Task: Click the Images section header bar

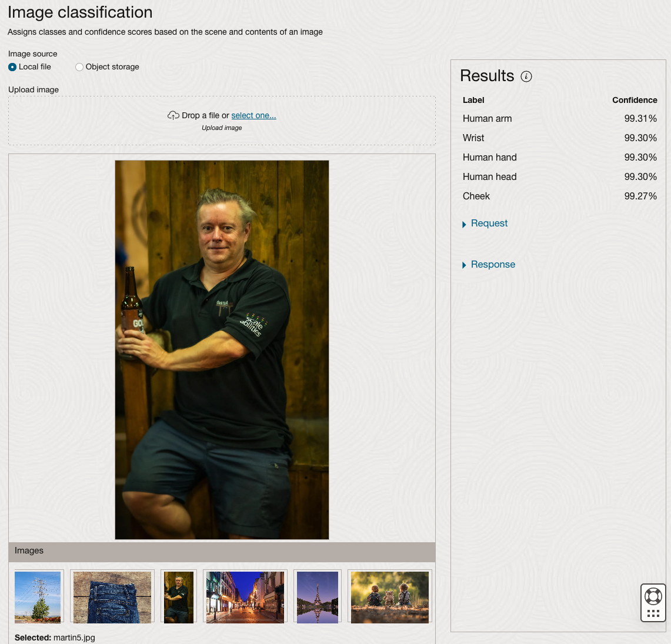Action: [x=222, y=551]
